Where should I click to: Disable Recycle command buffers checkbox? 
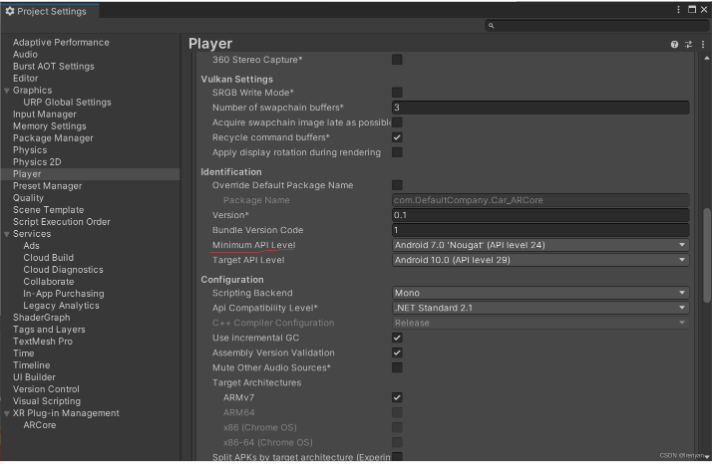pyautogui.click(x=397, y=137)
